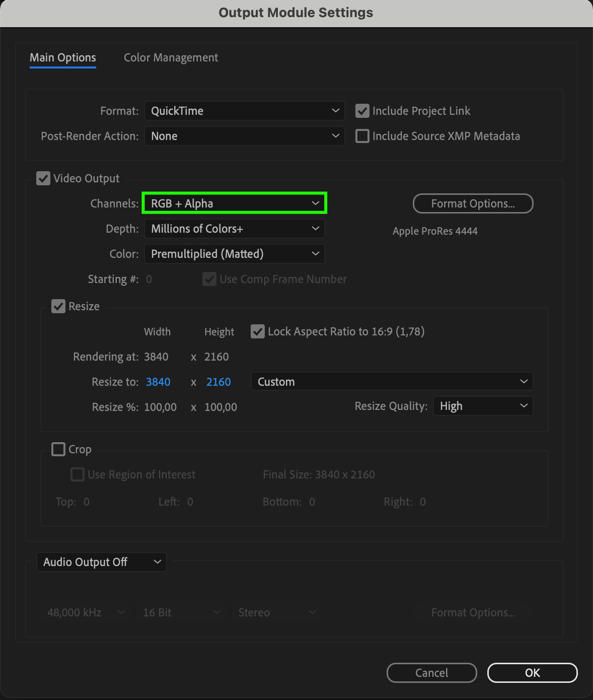593x700 pixels.
Task: Open the Resize Quality dropdown
Action: pyautogui.click(x=483, y=406)
